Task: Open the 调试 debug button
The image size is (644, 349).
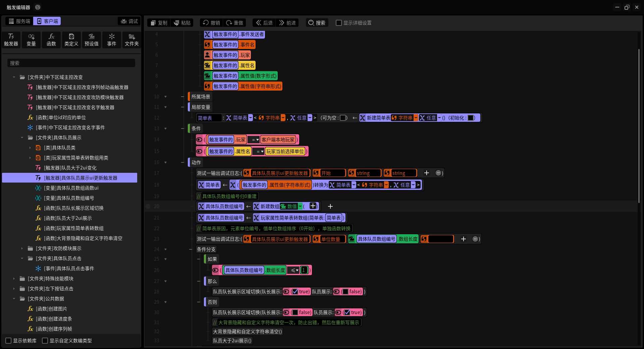Action: 129,21
